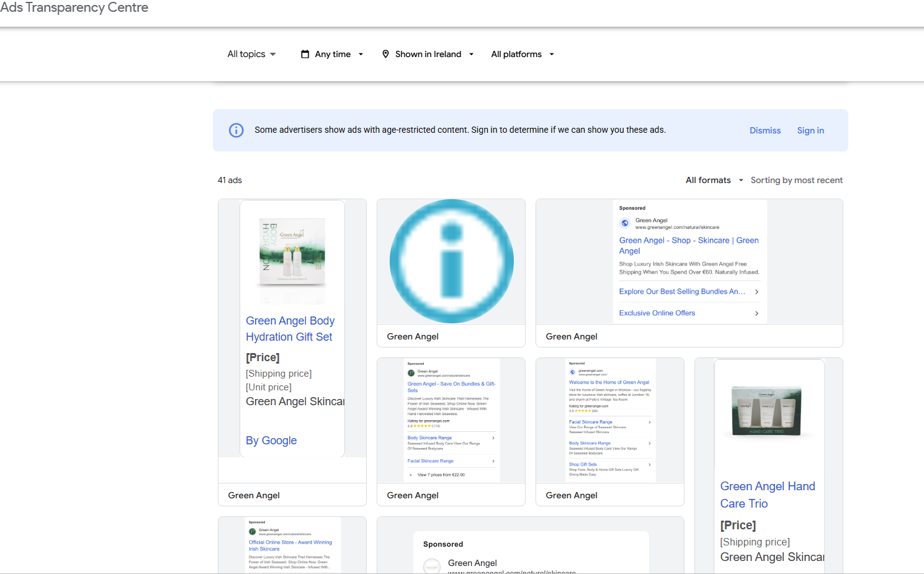Open the All formats dropdown
The width and height of the screenshot is (924, 574).
tap(714, 180)
